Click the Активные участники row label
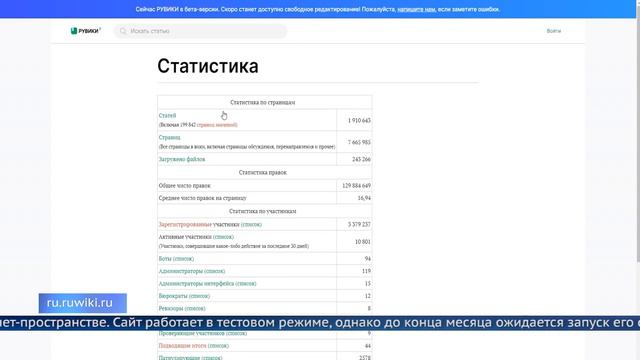Image resolution: width=640 pixels, height=360 pixels. [x=185, y=237]
